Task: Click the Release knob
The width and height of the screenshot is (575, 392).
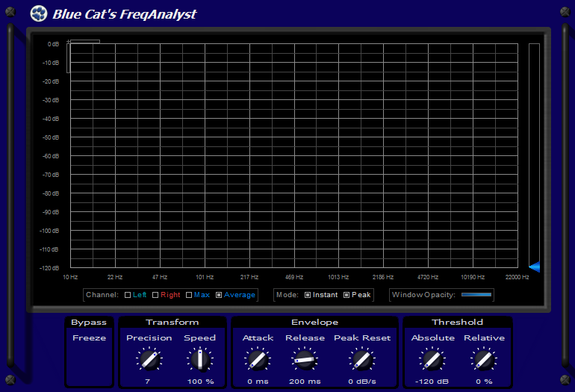Action: pos(305,360)
